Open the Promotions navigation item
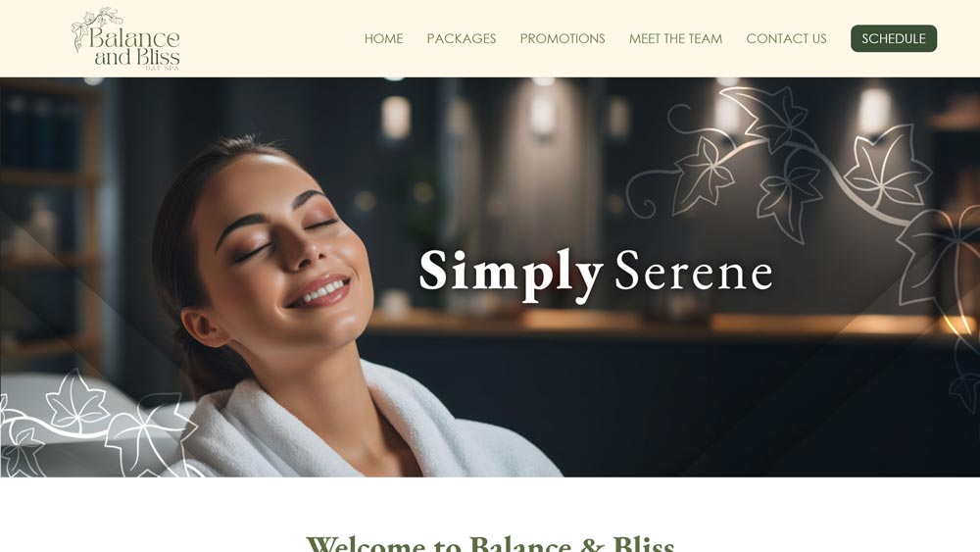 [563, 39]
